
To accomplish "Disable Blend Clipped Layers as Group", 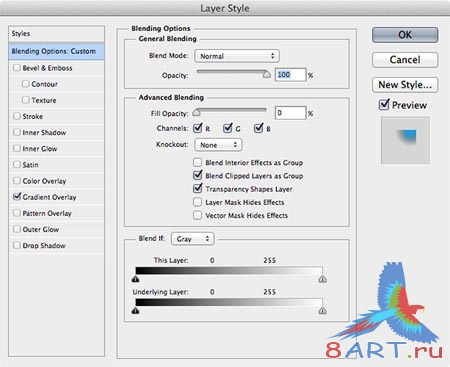I will 198,175.
